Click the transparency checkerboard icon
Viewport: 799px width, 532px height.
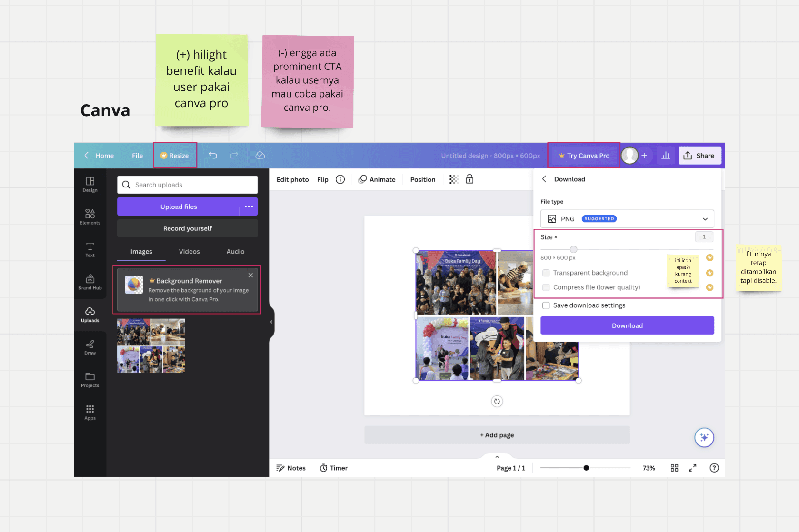point(454,179)
